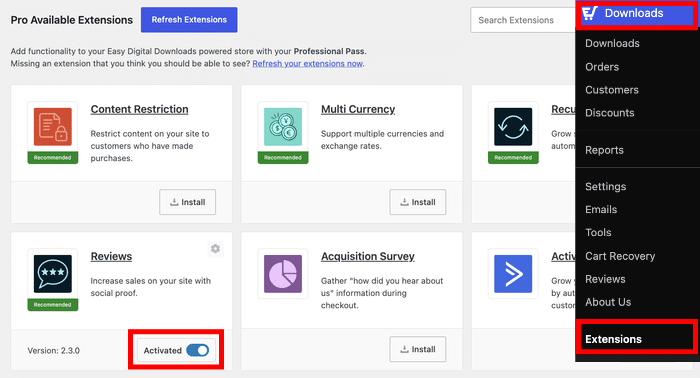This screenshot has width=700, height=378.
Task: Open Tools menu item
Action: click(x=598, y=233)
